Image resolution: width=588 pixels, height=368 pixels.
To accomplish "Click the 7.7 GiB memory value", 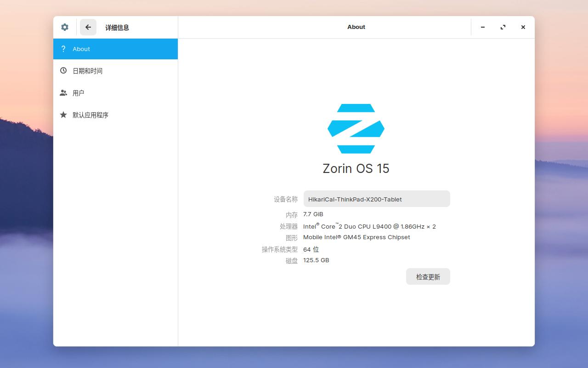I will [313, 214].
